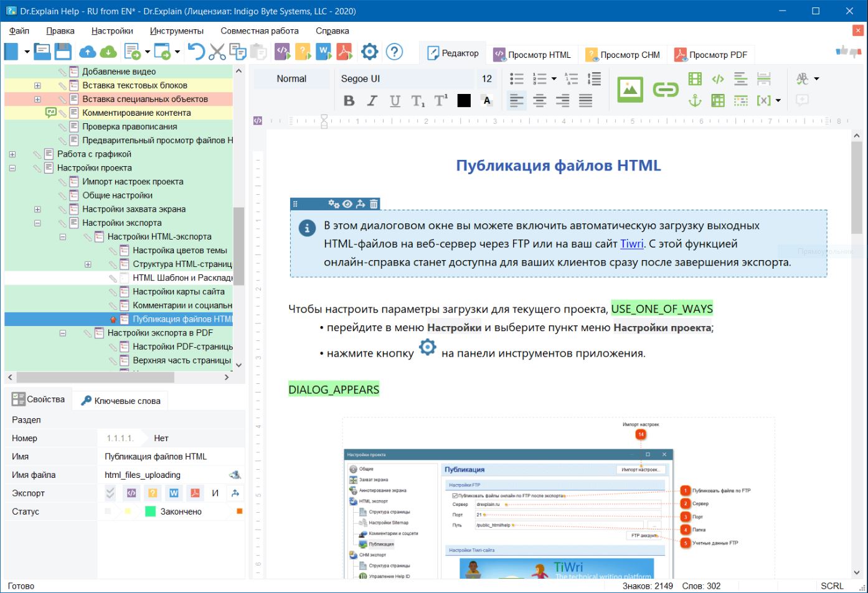868x593 pixels.
Task: Click the Undo arrow icon
Action: point(196,52)
